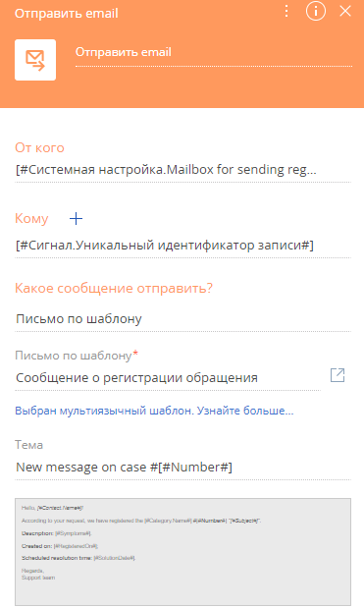The width and height of the screenshot is (364, 607).
Task: Click the subject field with case number
Action: [x=182, y=468]
